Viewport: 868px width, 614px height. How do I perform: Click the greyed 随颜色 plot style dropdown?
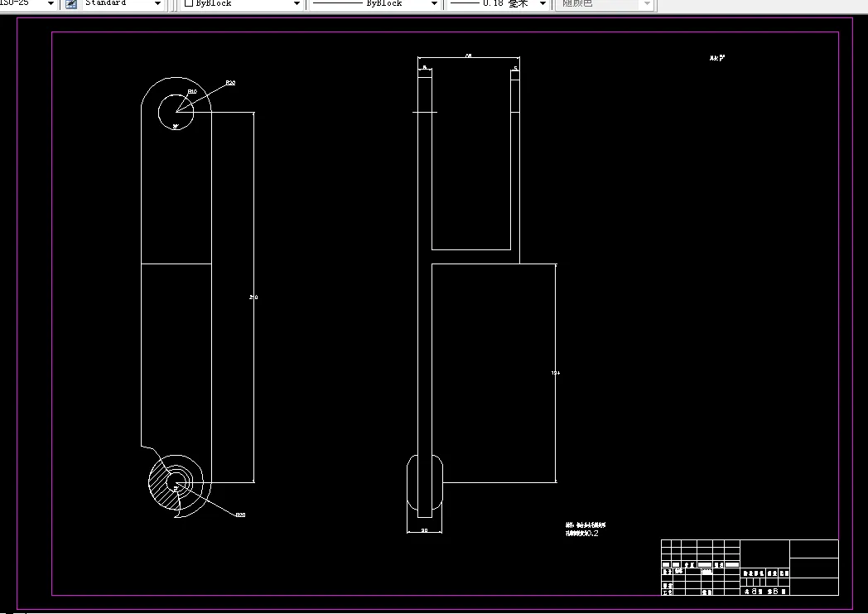point(605,3)
